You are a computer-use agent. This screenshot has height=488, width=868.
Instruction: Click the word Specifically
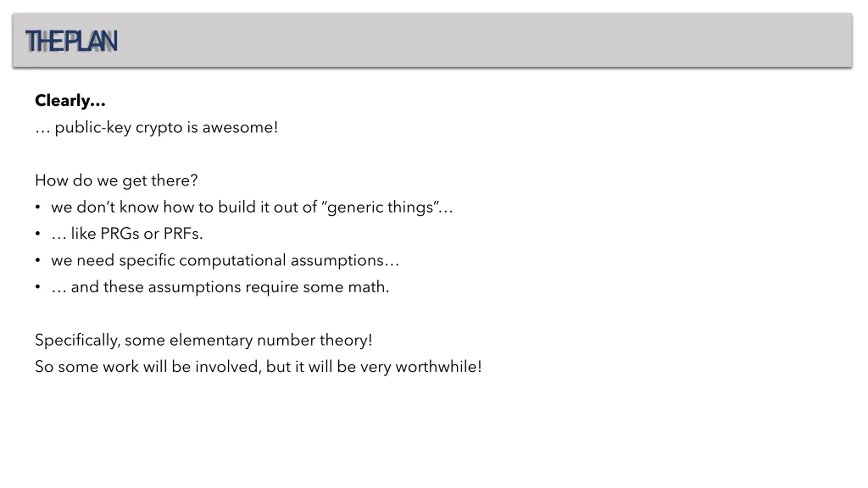[x=78, y=340]
